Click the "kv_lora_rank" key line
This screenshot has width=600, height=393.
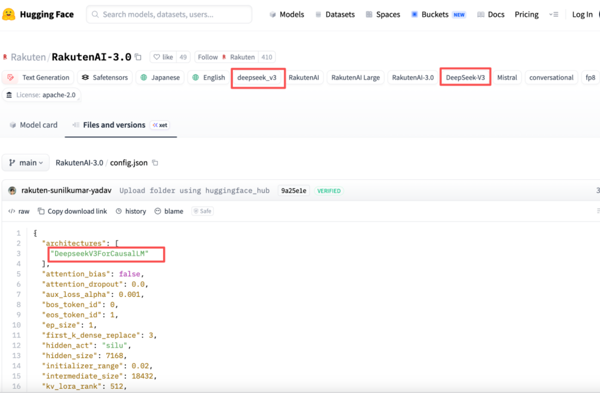click(84, 386)
